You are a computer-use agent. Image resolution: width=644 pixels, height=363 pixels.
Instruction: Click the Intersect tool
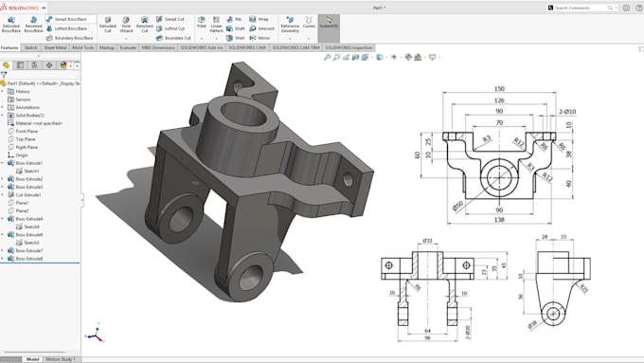262,28
